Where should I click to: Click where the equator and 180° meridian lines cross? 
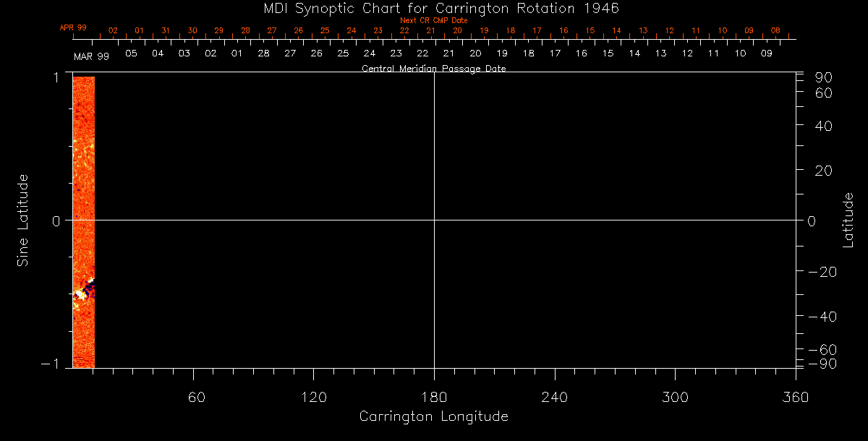point(434,220)
